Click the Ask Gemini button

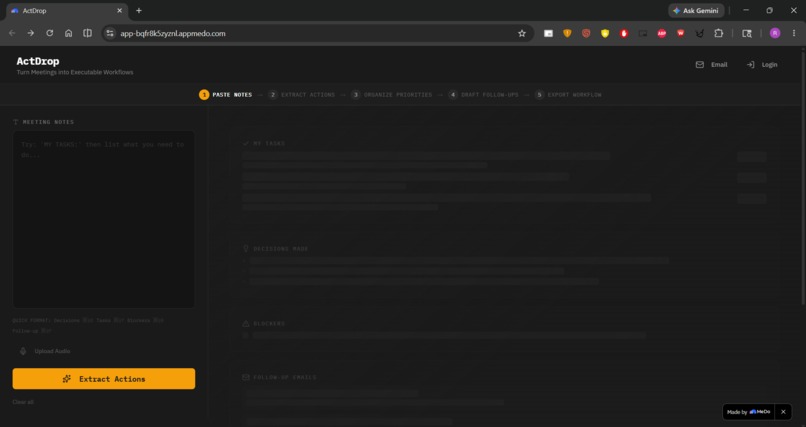point(696,10)
